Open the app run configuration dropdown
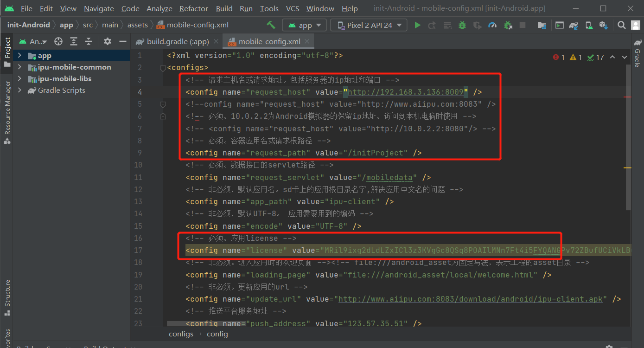644x348 pixels. [x=305, y=25]
